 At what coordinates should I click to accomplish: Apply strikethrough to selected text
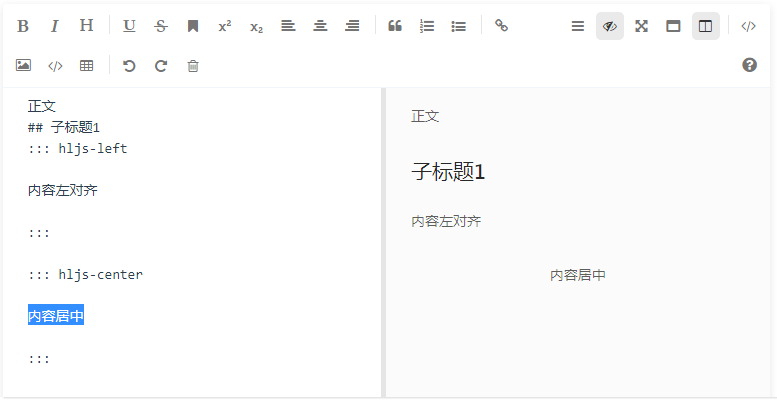coord(161,26)
